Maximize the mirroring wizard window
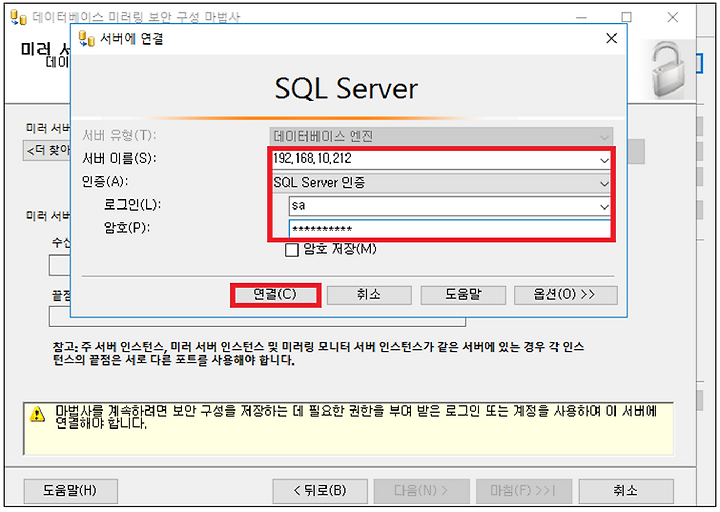 click(x=626, y=17)
